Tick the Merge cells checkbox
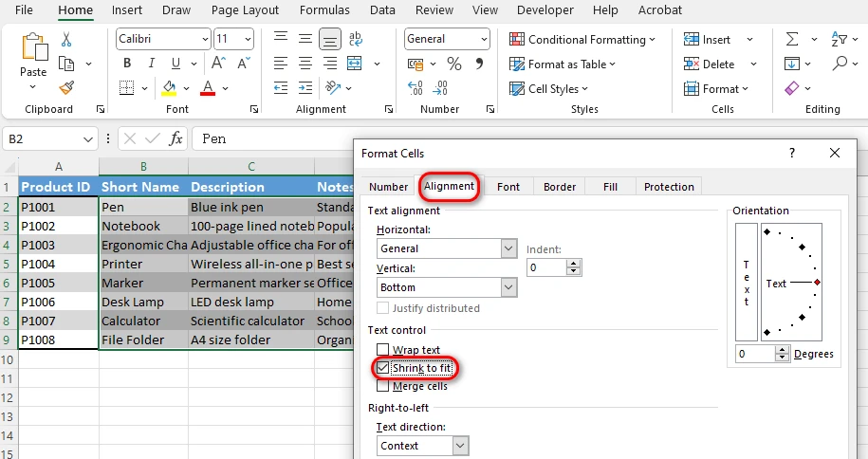Image resolution: width=868 pixels, height=459 pixels. (383, 386)
